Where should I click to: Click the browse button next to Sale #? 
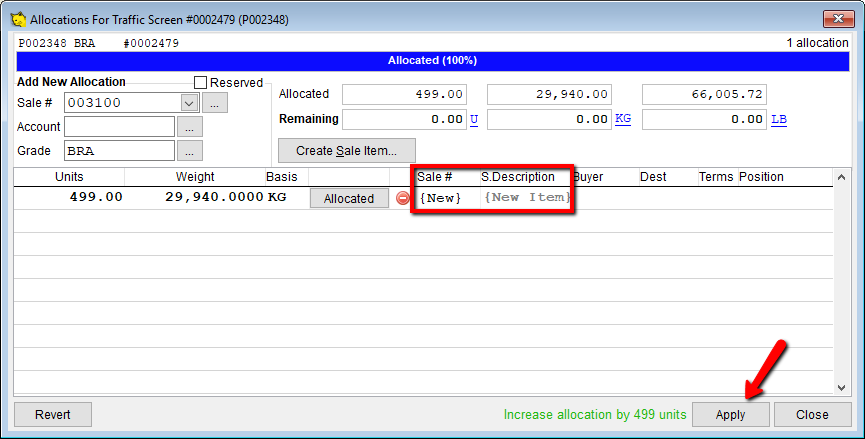pos(215,103)
